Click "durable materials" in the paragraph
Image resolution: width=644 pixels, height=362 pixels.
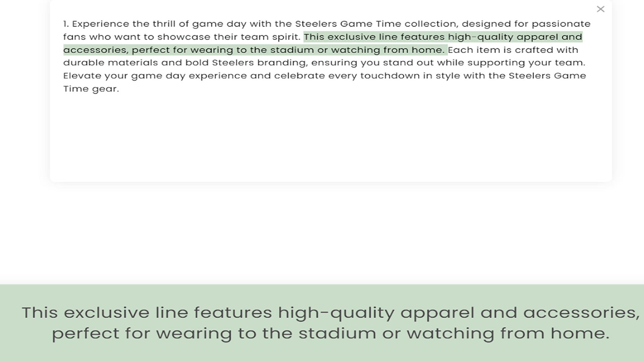pos(110,63)
